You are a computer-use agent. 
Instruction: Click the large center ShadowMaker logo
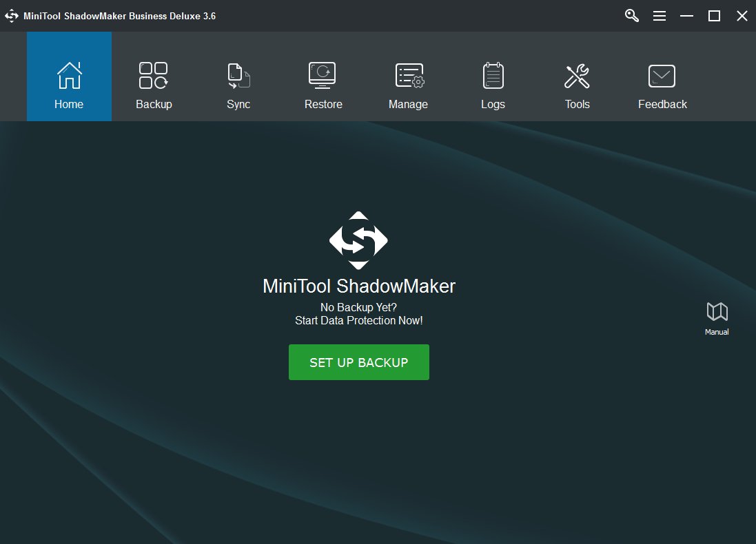(358, 240)
